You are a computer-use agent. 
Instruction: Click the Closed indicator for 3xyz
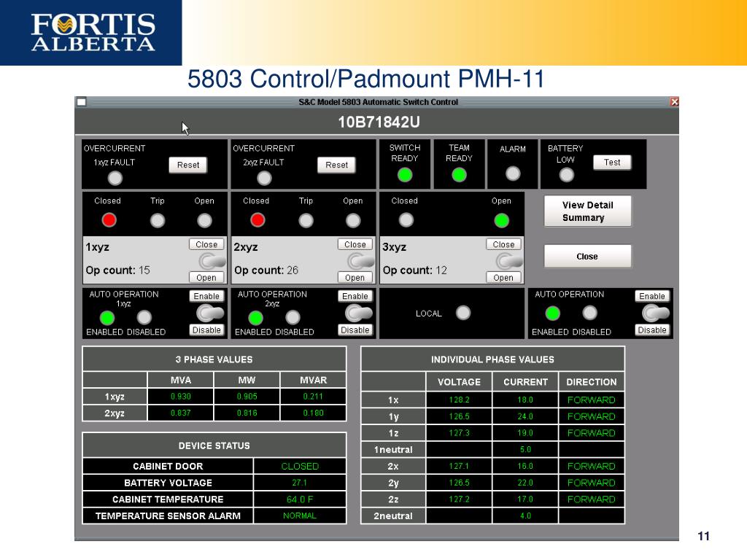tap(406, 220)
